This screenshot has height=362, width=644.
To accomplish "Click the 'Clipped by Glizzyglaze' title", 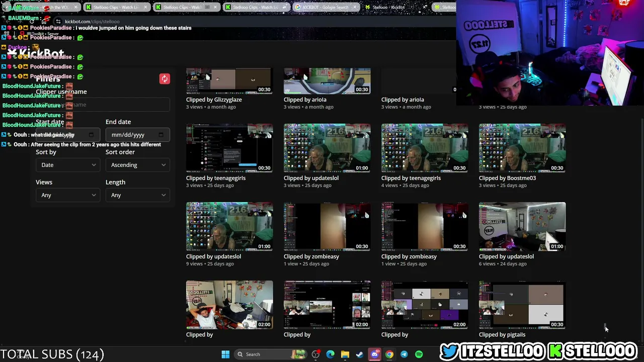I will click(214, 100).
